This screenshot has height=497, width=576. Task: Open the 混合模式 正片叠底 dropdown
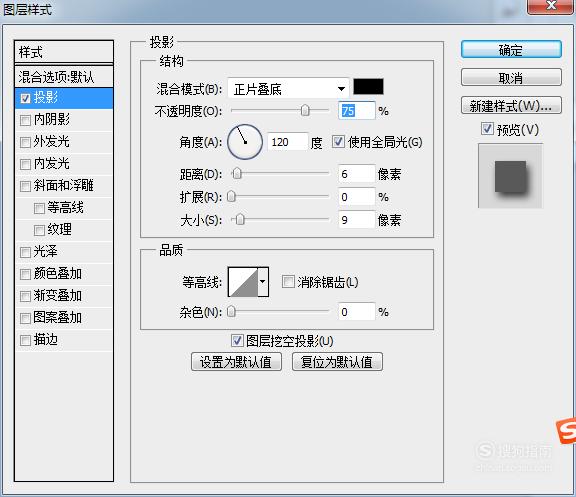coord(288,89)
